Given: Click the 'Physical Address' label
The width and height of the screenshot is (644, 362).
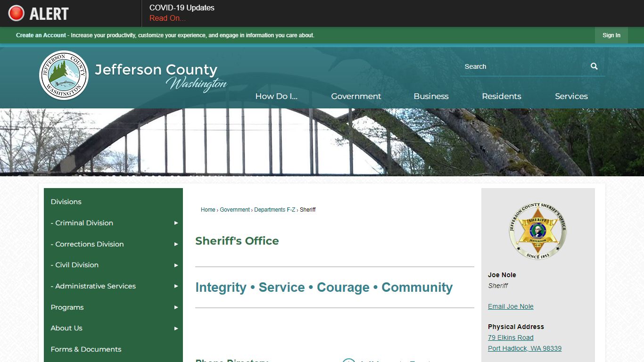Looking at the screenshot, I should pos(516,327).
